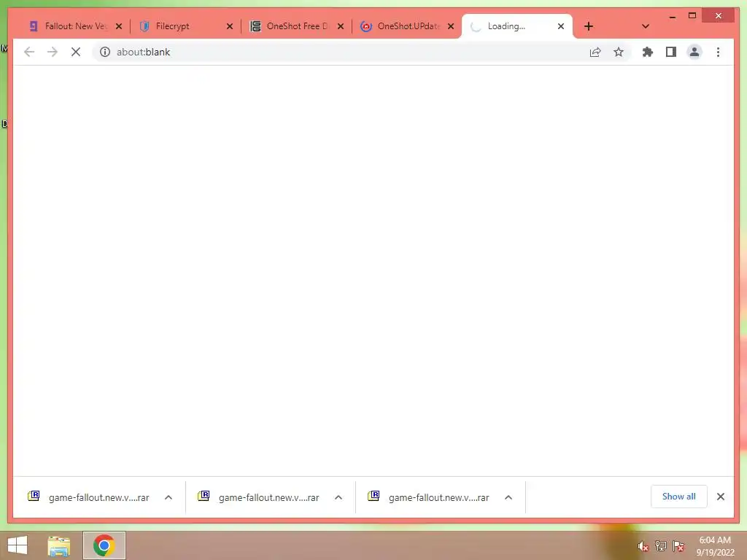Close the OneShot Free Download tab
Viewport: 747px width, 560px height.
click(341, 26)
